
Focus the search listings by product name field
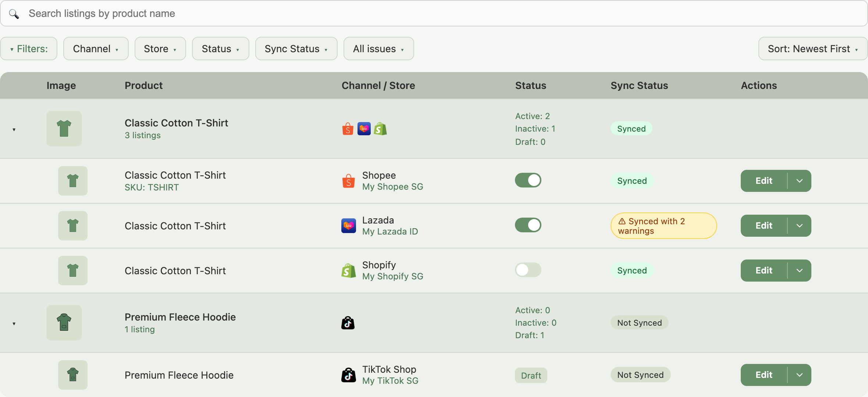[434, 14]
